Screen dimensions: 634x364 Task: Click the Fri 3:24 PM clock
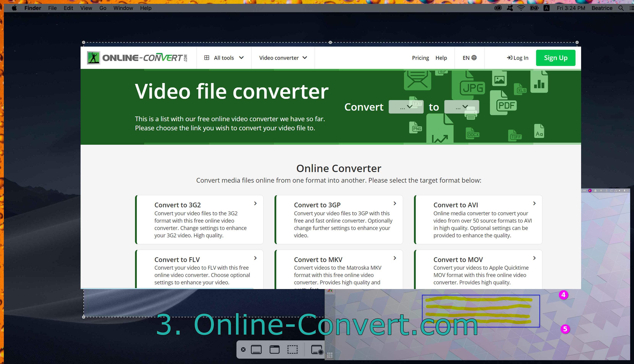pyautogui.click(x=571, y=8)
